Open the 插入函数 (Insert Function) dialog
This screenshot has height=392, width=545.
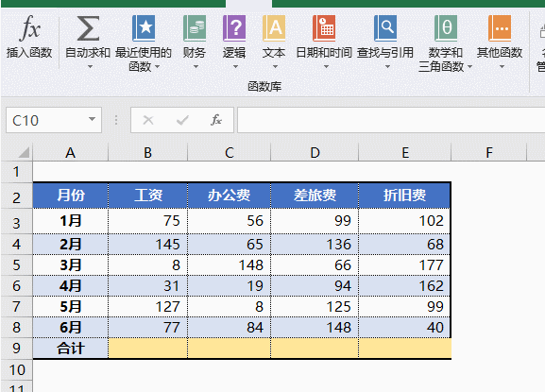point(29,28)
